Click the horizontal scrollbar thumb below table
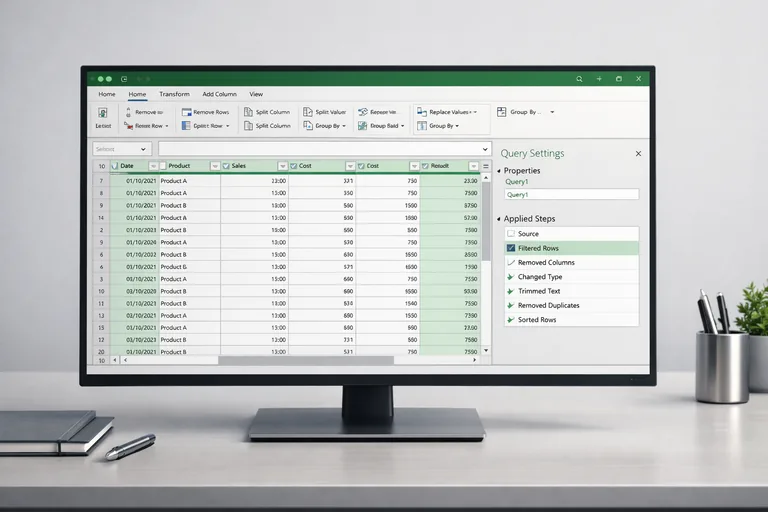Image resolution: width=768 pixels, height=512 pixels. [x=306, y=360]
